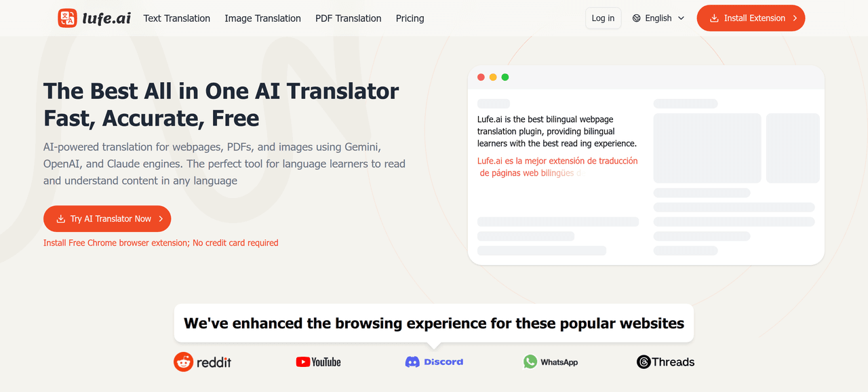This screenshot has height=392, width=868.
Task: Click the lufe.ai brand name text
Action: [x=106, y=18]
